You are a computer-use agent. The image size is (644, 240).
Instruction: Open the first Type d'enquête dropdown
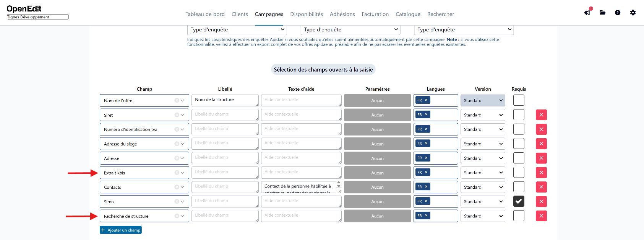(237, 29)
